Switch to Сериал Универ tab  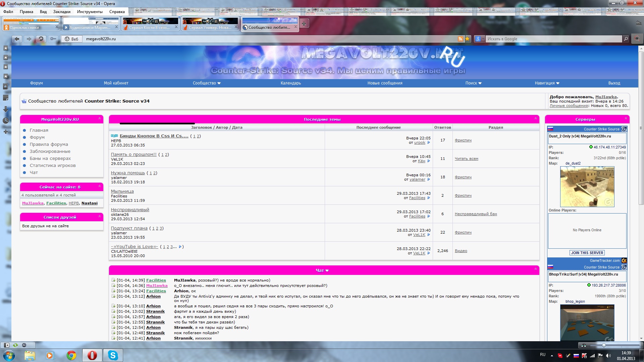(x=210, y=24)
